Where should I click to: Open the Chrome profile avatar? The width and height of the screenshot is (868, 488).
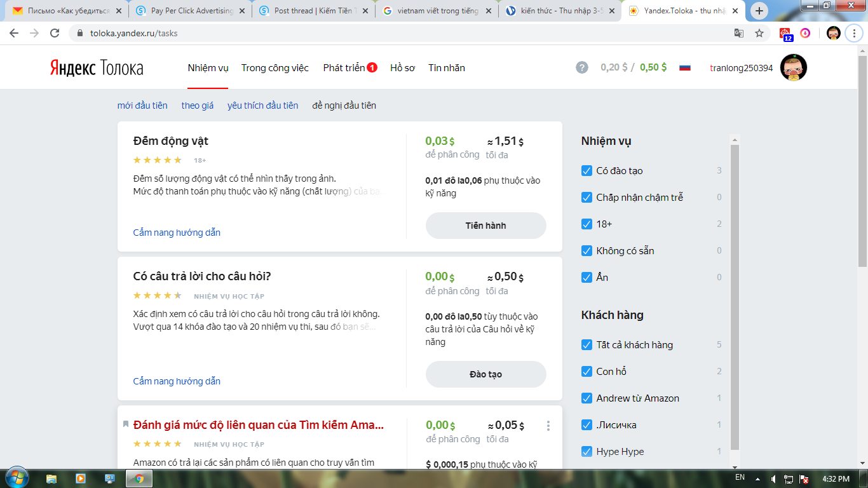click(834, 33)
